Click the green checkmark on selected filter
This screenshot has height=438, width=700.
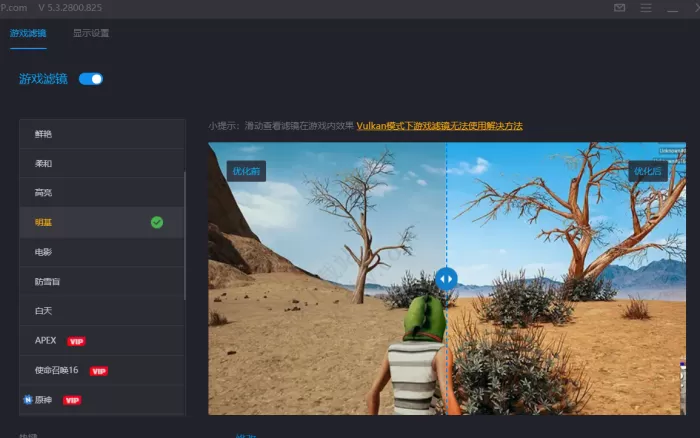coord(157,222)
